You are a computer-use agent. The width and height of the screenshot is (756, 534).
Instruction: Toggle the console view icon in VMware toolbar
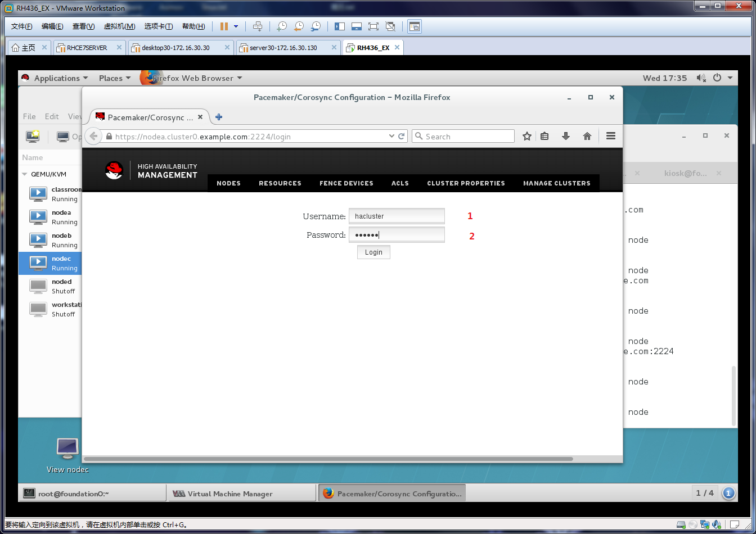(415, 26)
